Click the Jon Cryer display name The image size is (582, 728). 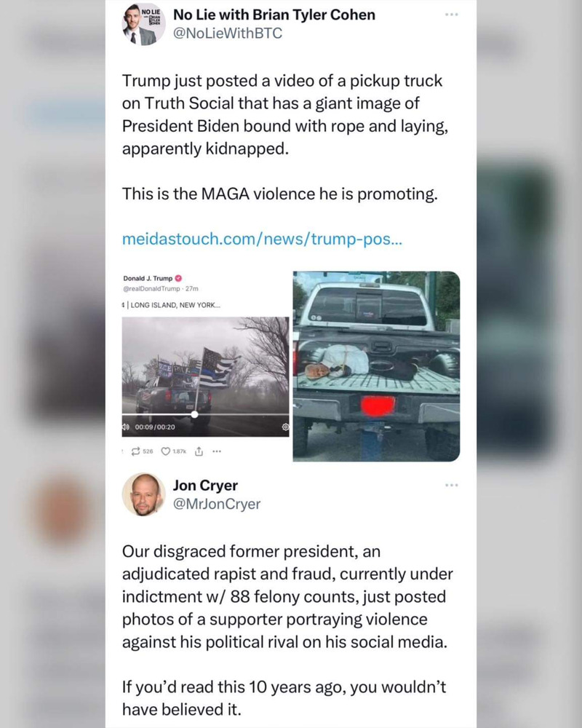tap(205, 485)
